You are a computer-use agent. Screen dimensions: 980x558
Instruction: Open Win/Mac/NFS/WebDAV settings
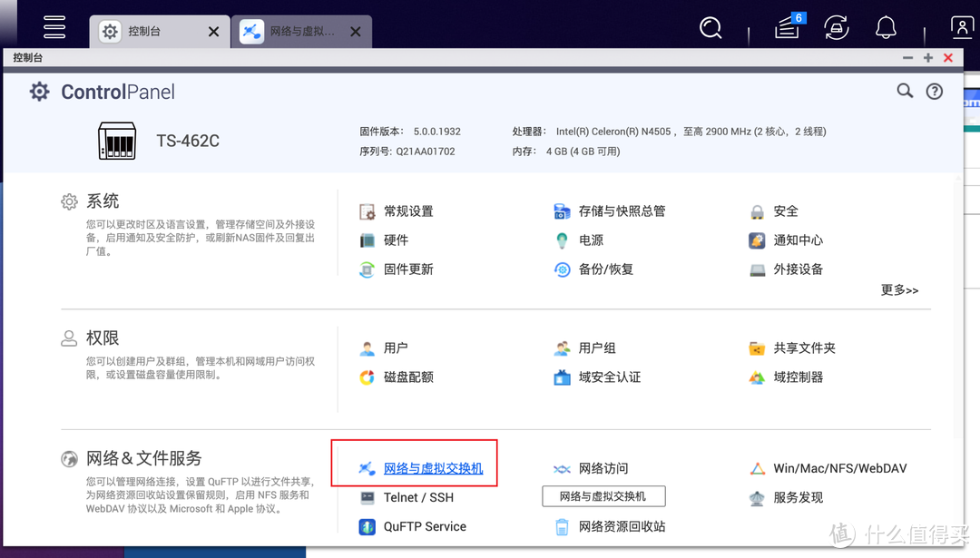point(839,469)
